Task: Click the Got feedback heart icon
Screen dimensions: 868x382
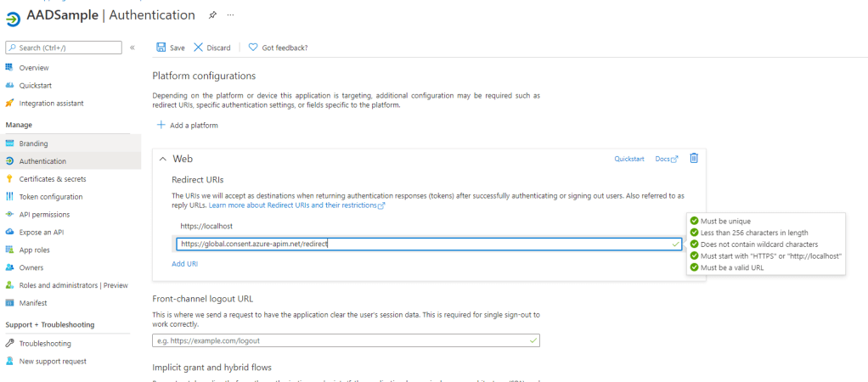Action: pyautogui.click(x=252, y=48)
